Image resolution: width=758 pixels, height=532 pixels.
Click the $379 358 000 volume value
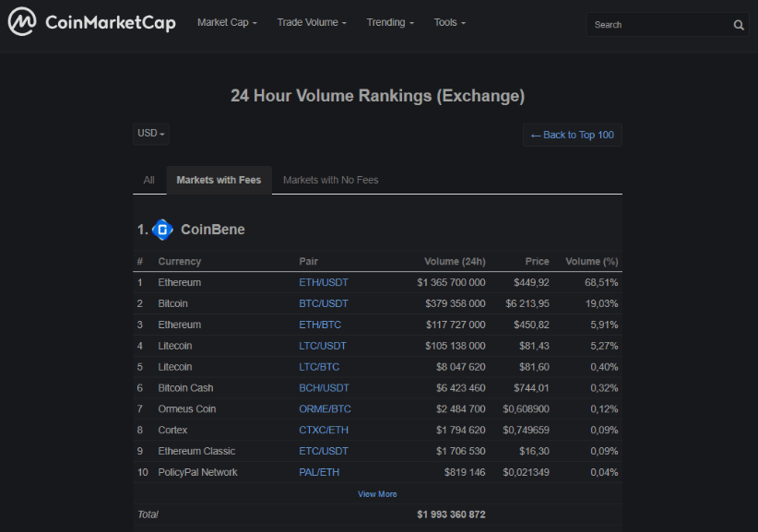[456, 304]
